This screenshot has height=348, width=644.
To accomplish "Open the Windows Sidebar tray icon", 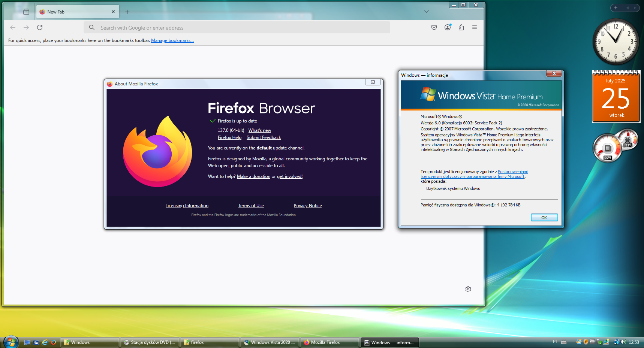I will (606, 342).
